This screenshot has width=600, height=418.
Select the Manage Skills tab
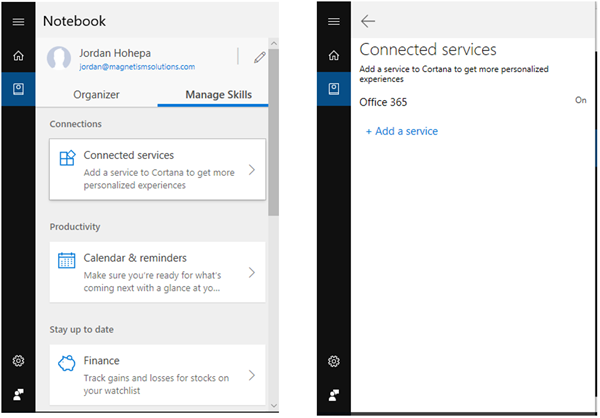(x=219, y=95)
